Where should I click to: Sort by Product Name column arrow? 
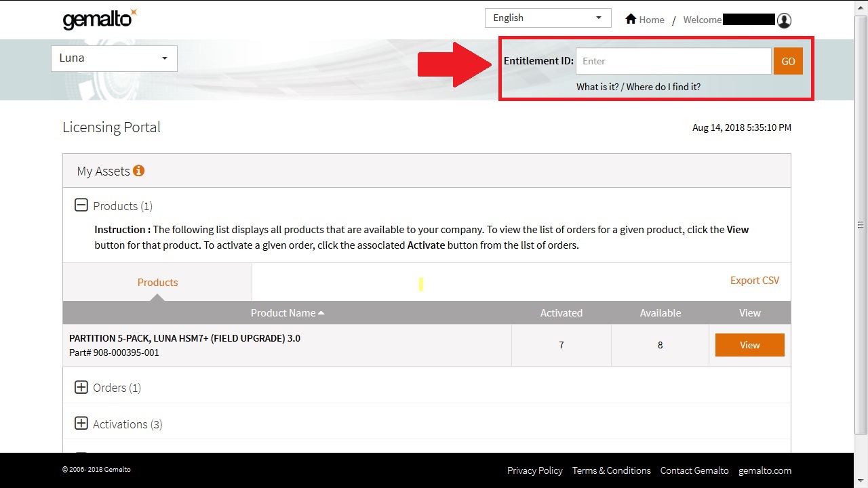[321, 312]
